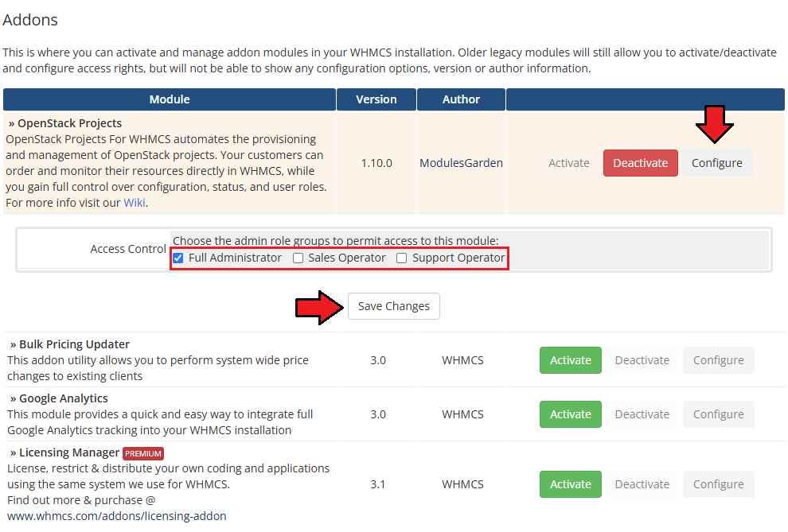Click the Module column header
The image size is (788, 532).
[170, 99]
